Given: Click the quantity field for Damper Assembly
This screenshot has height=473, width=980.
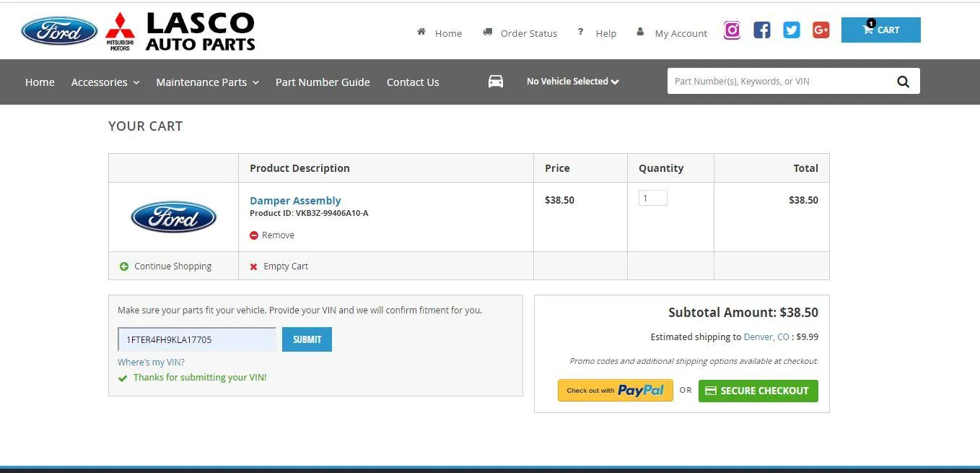Looking at the screenshot, I should 652,198.
